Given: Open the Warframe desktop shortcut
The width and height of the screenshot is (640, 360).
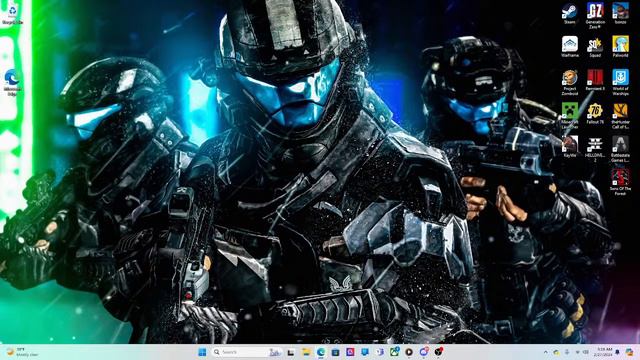Looking at the screenshot, I should pyautogui.click(x=570, y=47).
